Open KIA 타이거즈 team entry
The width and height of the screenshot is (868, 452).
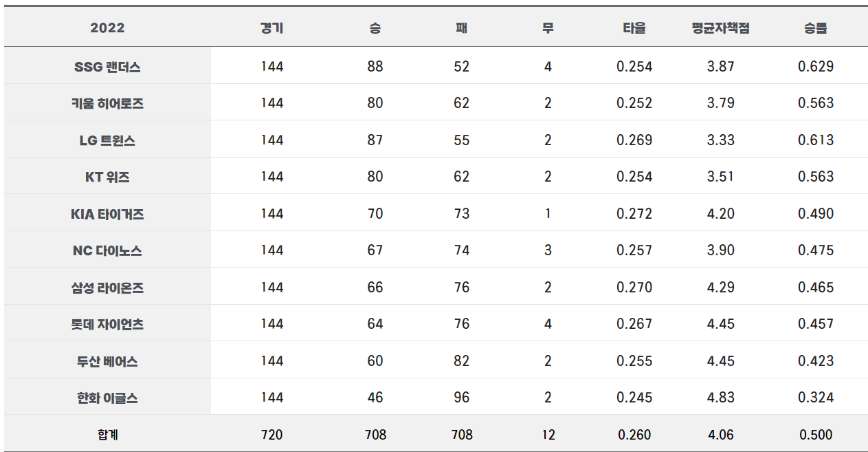[x=107, y=214]
